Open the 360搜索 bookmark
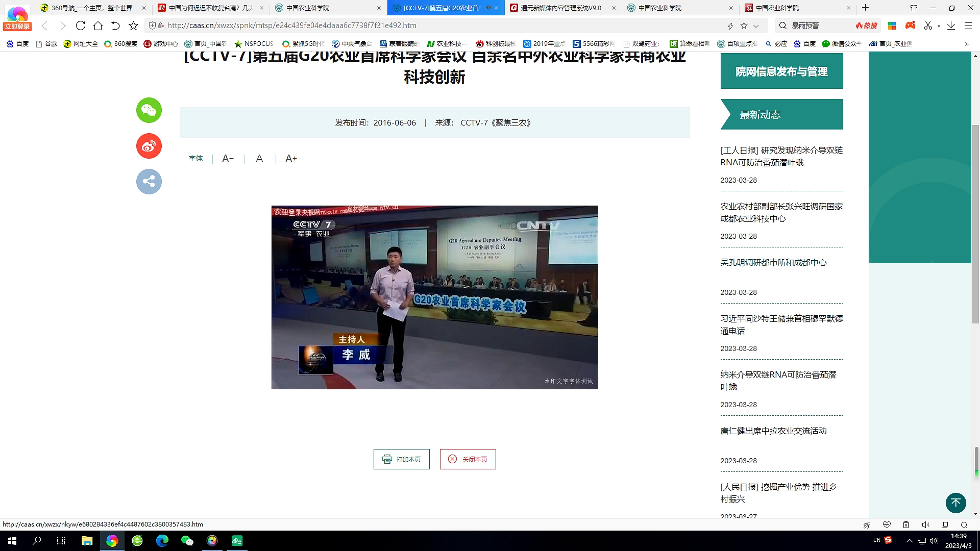Image resolution: width=980 pixels, height=551 pixels. coord(121,44)
